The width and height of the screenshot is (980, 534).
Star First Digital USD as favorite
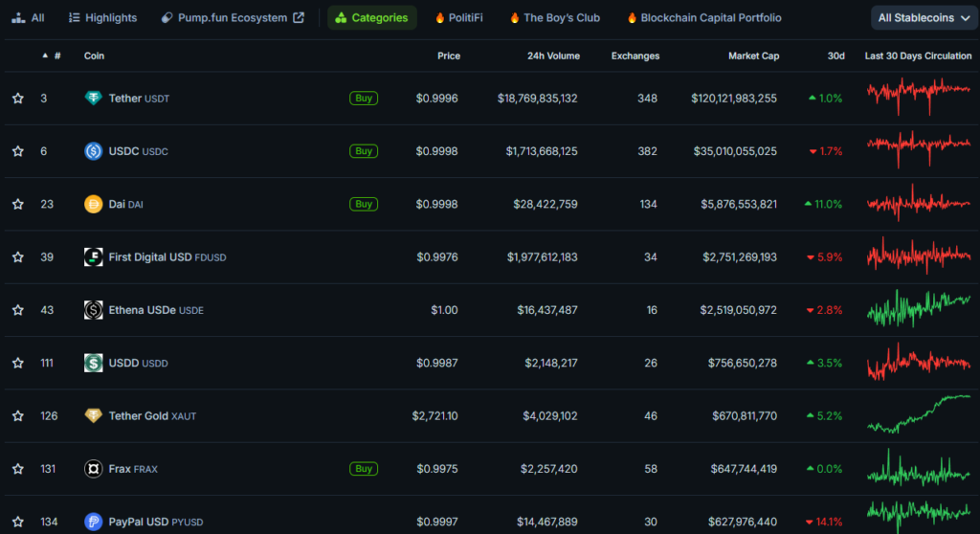pos(18,257)
